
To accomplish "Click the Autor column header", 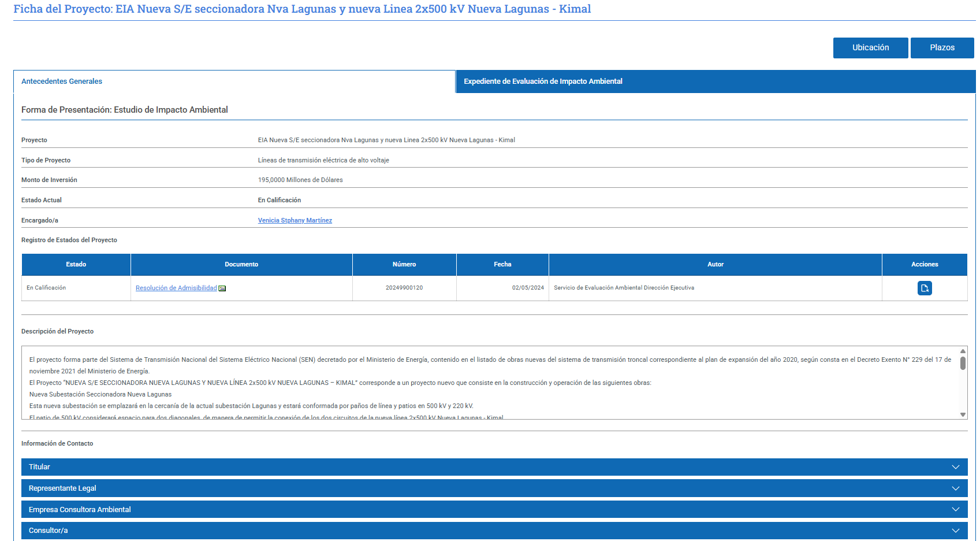I will pos(715,264).
